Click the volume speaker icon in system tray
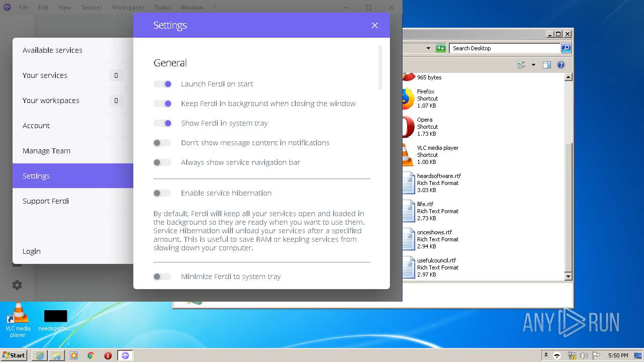 tap(584, 355)
